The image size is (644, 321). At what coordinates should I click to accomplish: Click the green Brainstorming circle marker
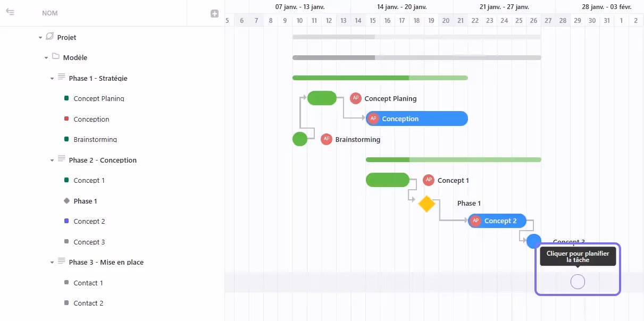click(x=300, y=139)
